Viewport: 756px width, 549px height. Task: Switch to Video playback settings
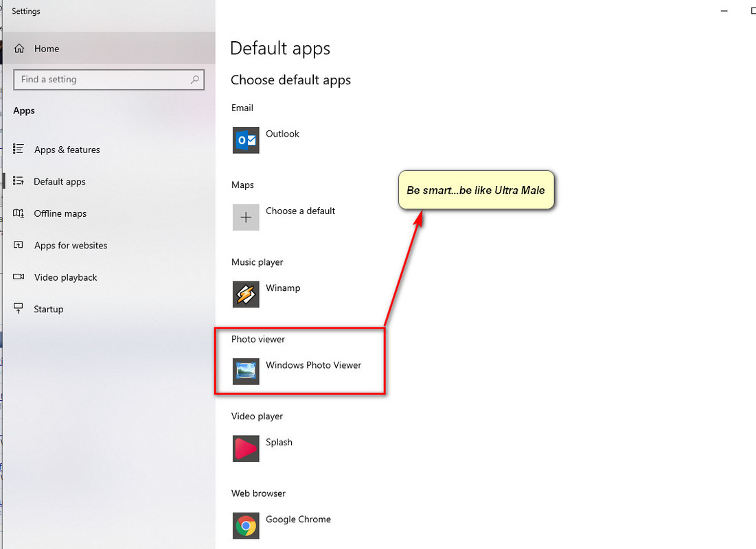pyautogui.click(x=109, y=277)
